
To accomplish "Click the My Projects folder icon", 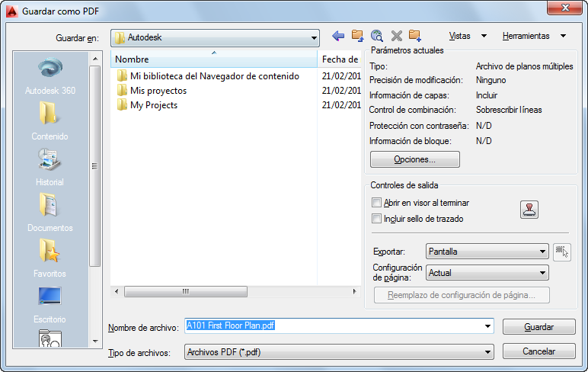I will (x=122, y=105).
